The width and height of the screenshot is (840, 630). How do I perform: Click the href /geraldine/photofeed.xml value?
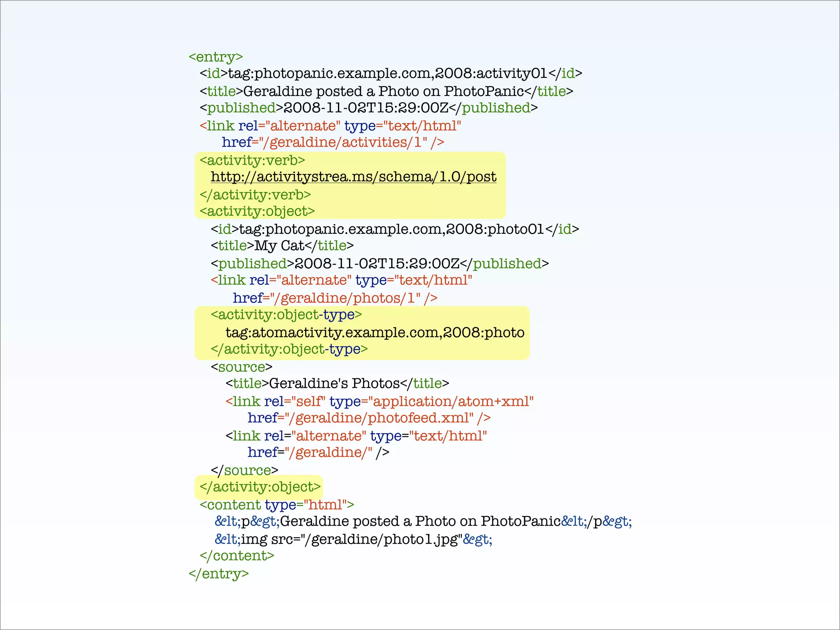point(379,418)
